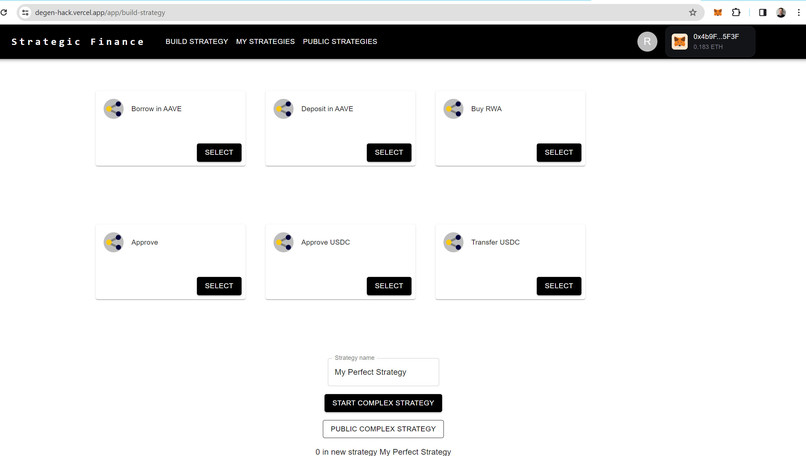Viewport: 806px width, 456px height.
Task: Open My Strategies tab
Action: tap(265, 41)
